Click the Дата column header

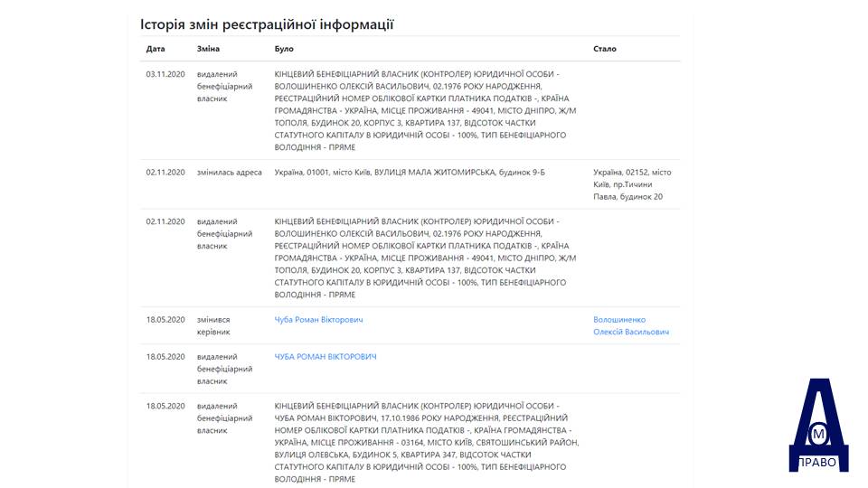coord(156,49)
